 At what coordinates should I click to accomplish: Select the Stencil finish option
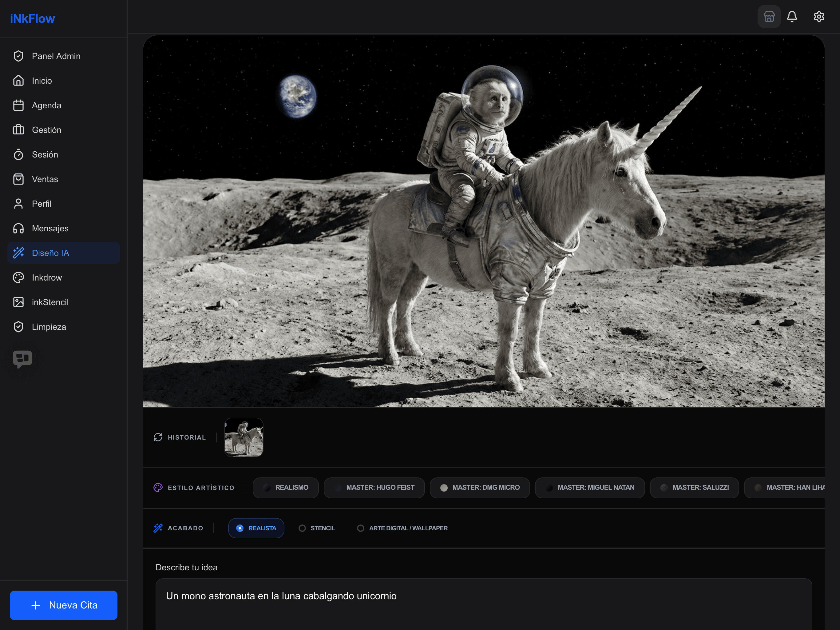click(317, 528)
